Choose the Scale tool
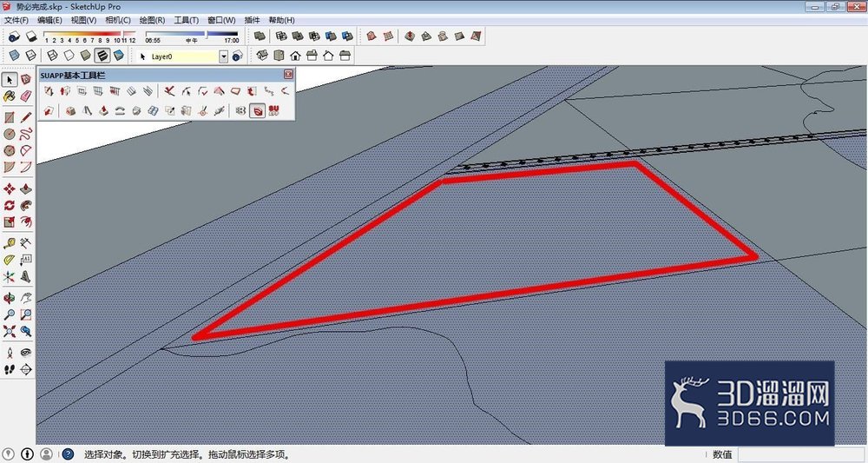Viewport: 868px width, 463px height. tap(10, 222)
